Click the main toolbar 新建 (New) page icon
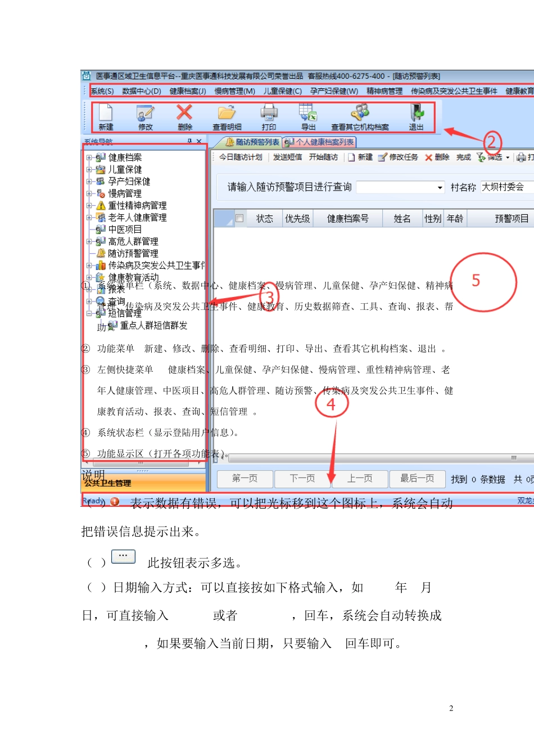 [106, 113]
